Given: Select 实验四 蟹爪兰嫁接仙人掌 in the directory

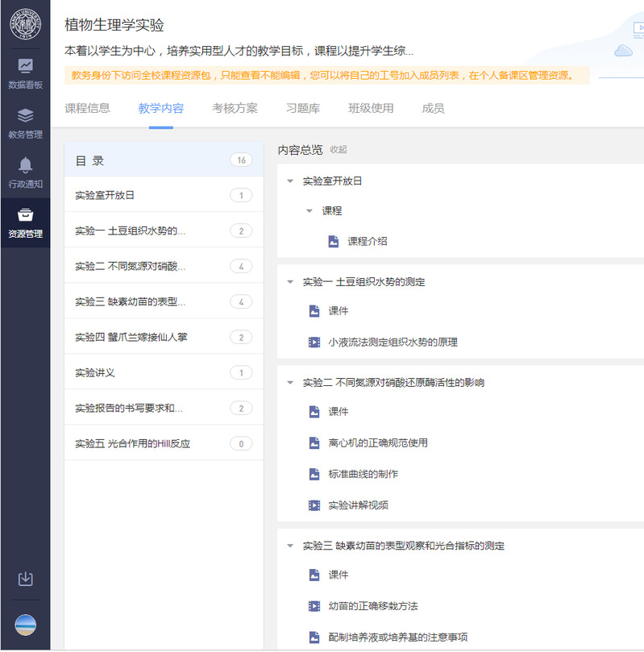Looking at the screenshot, I should (131, 337).
